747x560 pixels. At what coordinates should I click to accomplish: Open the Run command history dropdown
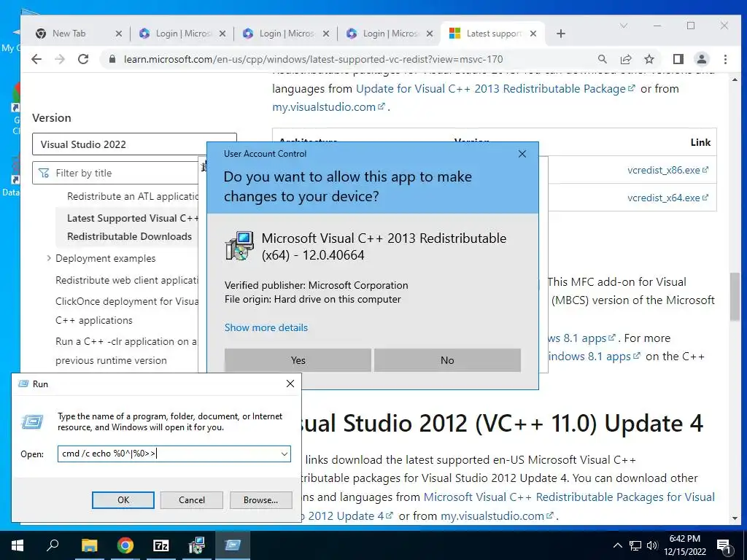[285, 454]
